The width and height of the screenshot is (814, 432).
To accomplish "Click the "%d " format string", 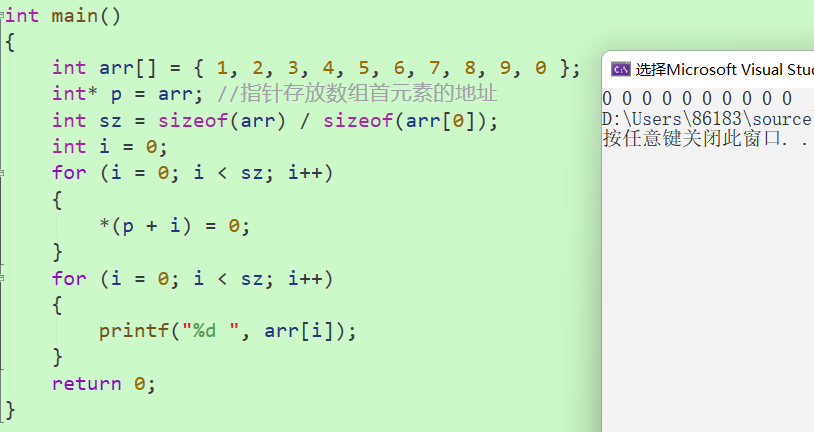I will (x=210, y=330).
